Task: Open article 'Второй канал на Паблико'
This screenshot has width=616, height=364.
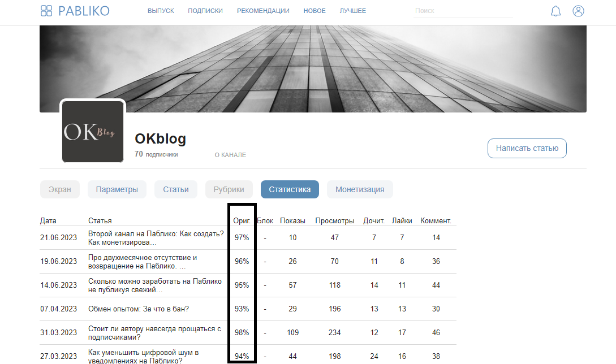Action: (x=156, y=238)
